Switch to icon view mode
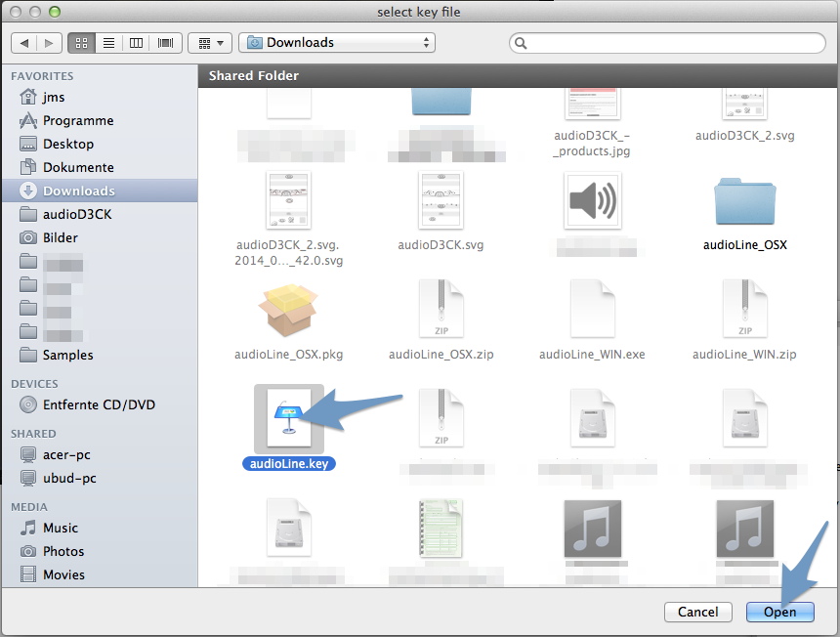 [x=80, y=43]
